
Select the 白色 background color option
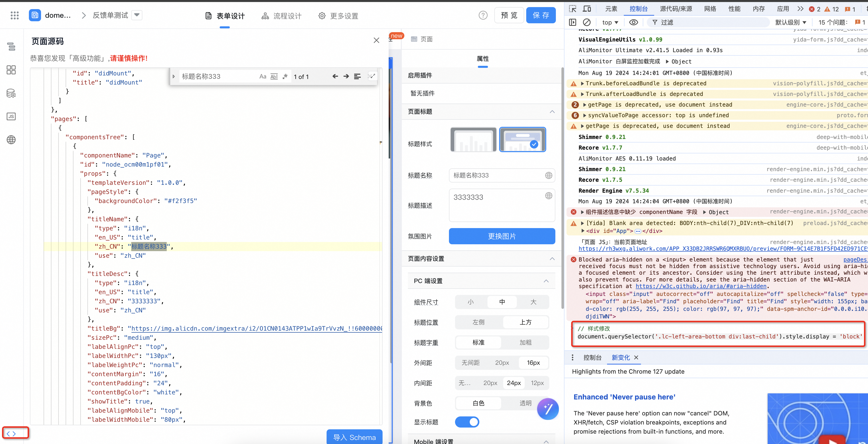[478, 403]
